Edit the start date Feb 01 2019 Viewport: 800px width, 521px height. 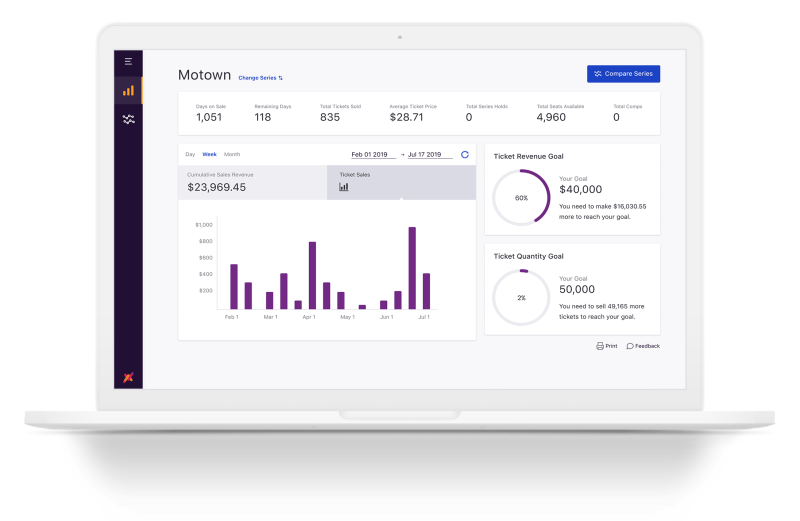tap(373, 155)
